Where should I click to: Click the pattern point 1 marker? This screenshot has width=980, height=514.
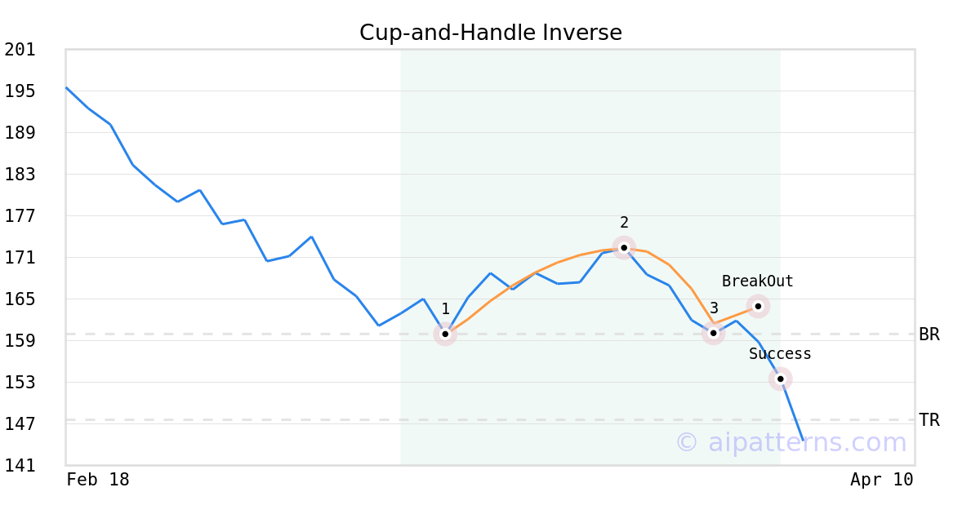(x=445, y=334)
